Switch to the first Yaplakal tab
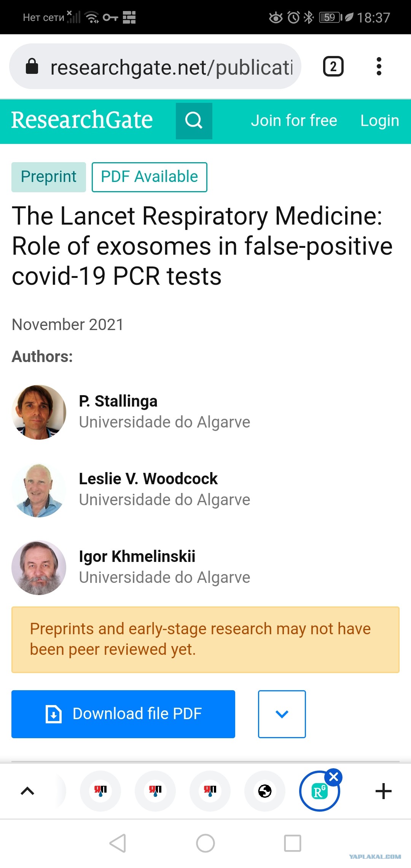This screenshot has width=411, height=868. [100, 791]
